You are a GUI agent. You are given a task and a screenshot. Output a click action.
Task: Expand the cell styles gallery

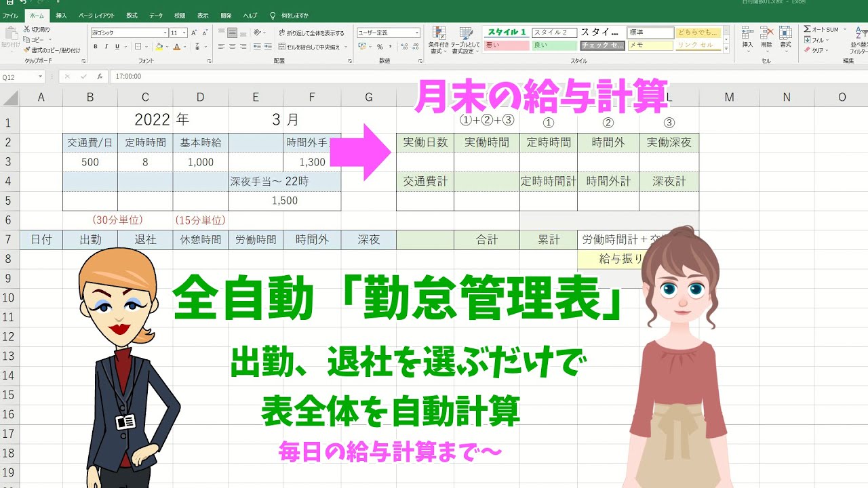pyautogui.click(x=726, y=49)
